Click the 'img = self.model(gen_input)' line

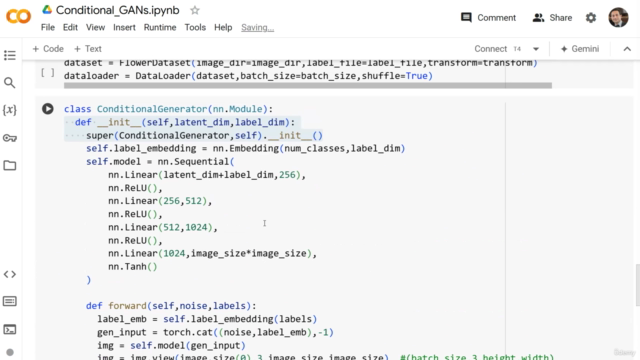[171, 345]
